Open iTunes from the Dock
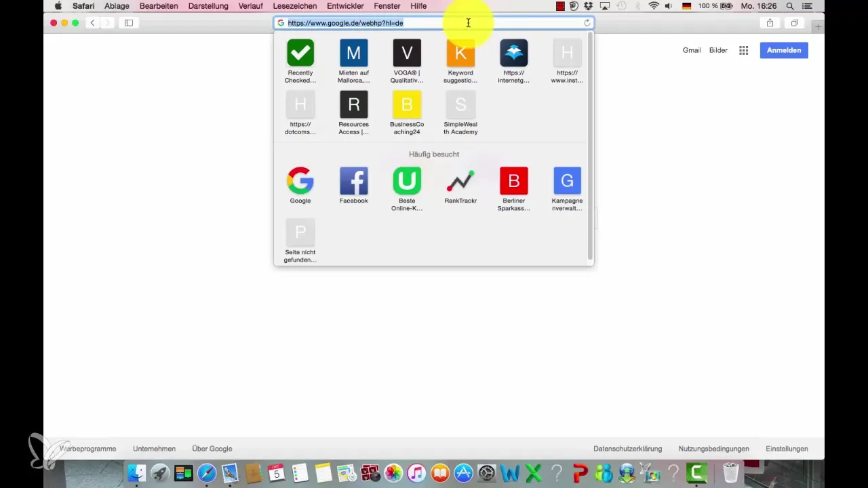 [x=416, y=472]
